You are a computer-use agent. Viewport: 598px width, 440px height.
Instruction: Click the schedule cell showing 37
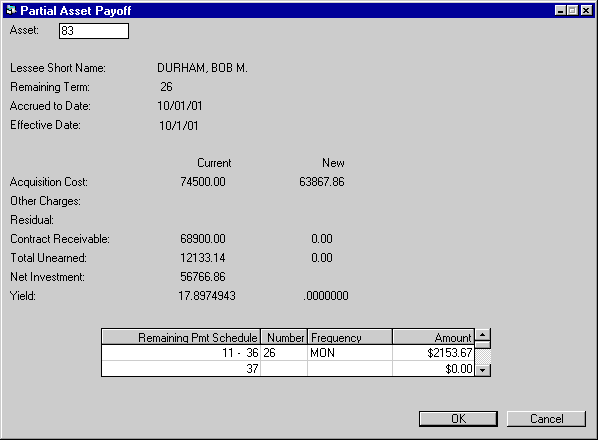tap(181, 369)
